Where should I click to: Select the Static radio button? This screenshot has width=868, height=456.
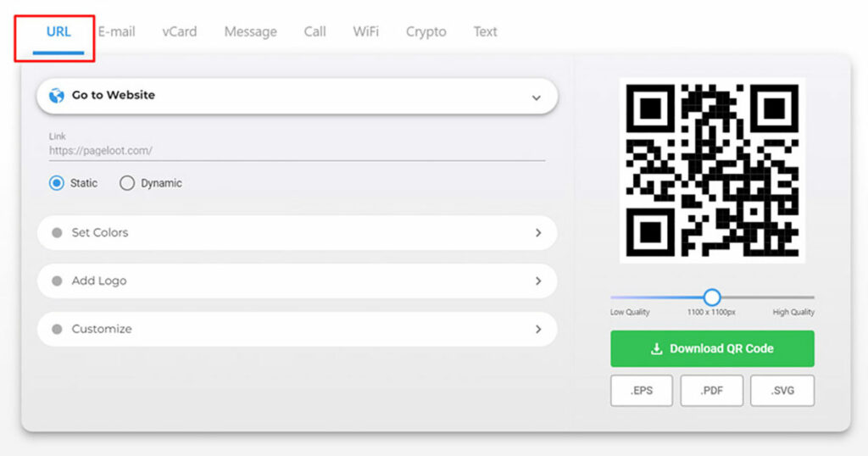pos(57,183)
